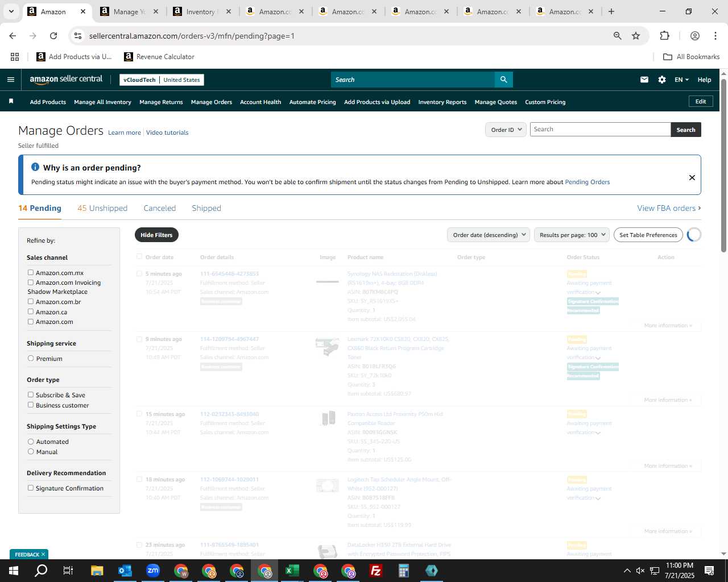Click the bookmark flag icon in the navigation bar
This screenshot has width=728, height=582.
(x=11, y=102)
